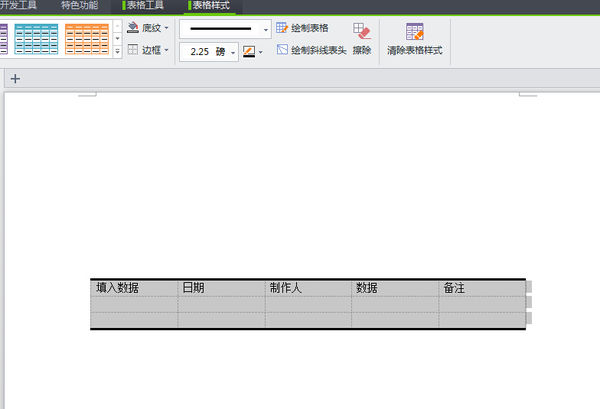Open the 2.25 磅 line weight dropdown
600x409 pixels.
click(233, 51)
